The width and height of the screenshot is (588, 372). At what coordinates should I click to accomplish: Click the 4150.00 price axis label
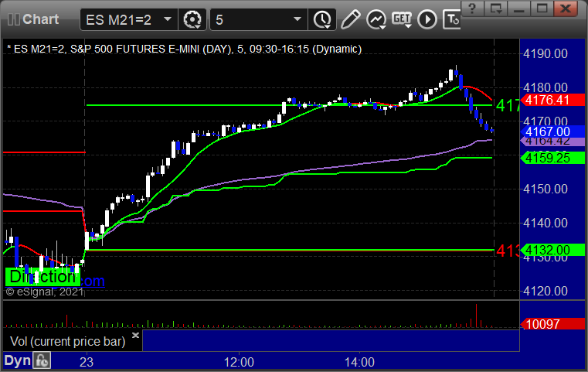[546, 189]
